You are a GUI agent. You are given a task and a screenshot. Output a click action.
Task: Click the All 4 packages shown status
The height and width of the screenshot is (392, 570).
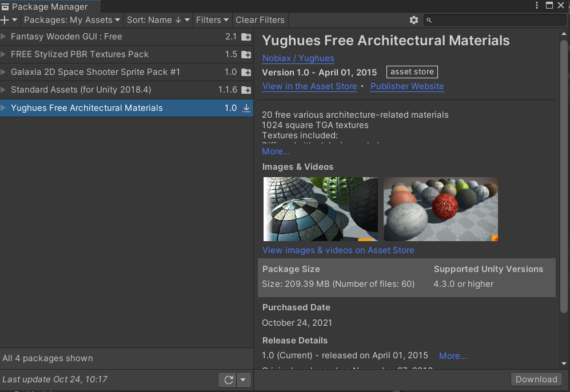(47, 358)
